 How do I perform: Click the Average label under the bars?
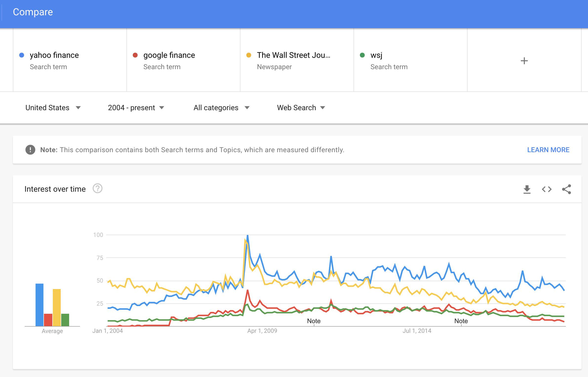(52, 331)
